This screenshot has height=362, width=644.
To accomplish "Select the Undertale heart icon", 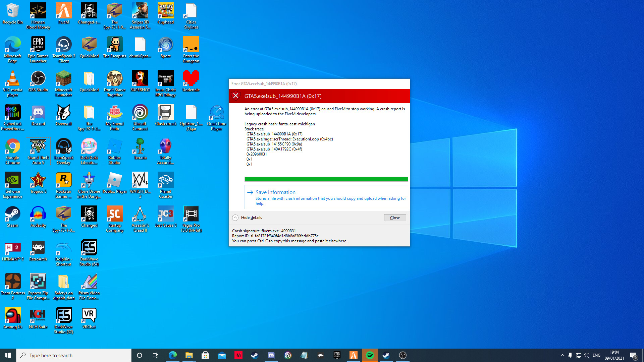I will (x=191, y=82).
